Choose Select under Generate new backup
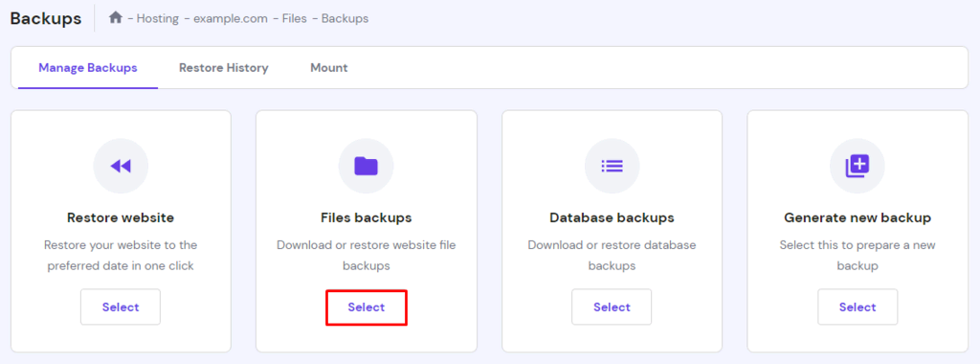 tap(857, 307)
